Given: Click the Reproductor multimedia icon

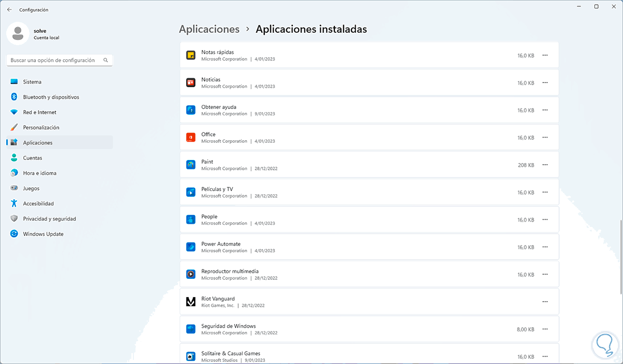Looking at the screenshot, I should point(191,274).
